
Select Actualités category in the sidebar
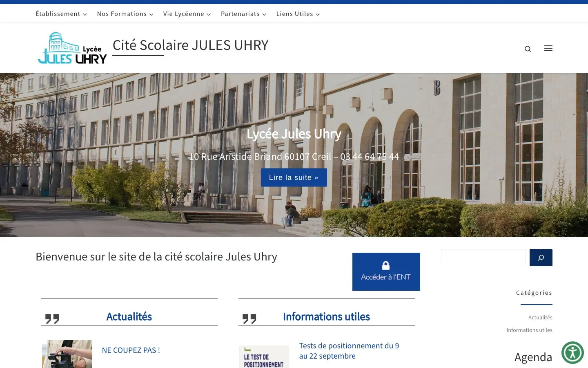pos(540,317)
